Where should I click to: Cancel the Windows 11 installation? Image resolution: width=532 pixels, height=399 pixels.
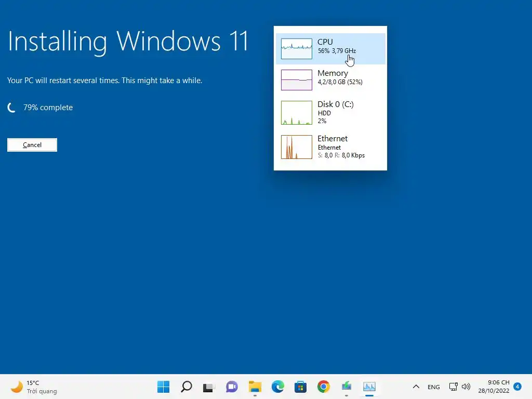pyautogui.click(x=32, y=145)
